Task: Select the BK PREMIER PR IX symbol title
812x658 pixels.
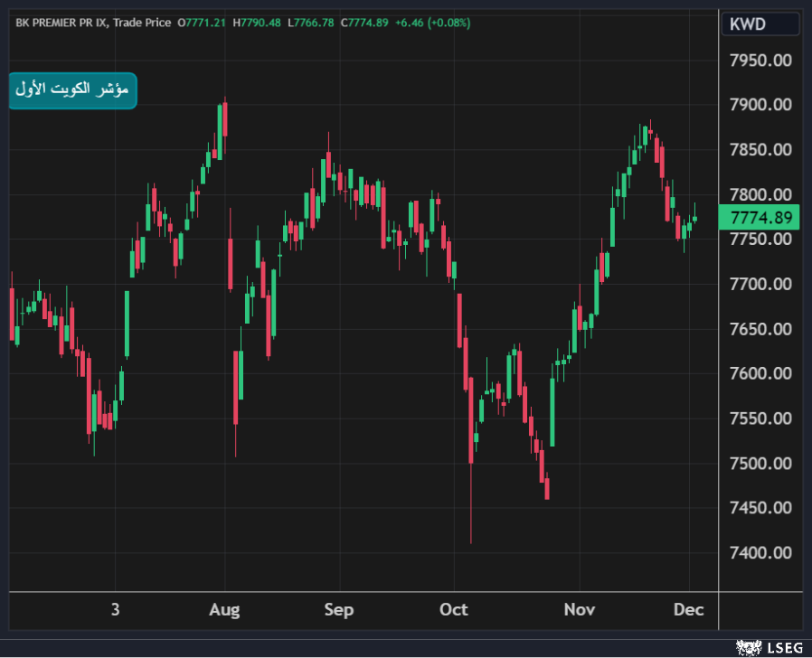Action: [x=61, y=23]
